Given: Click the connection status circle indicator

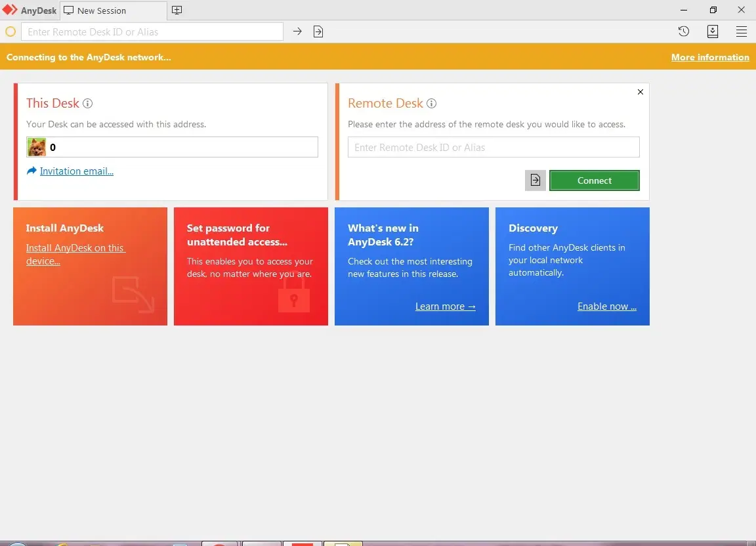Looking at the screenshot, I should 10,32.
